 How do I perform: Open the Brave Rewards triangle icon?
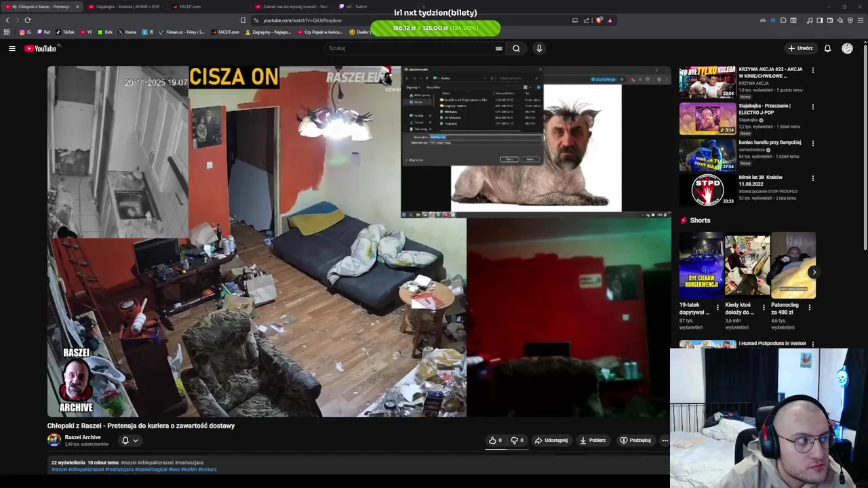(610, 20)
